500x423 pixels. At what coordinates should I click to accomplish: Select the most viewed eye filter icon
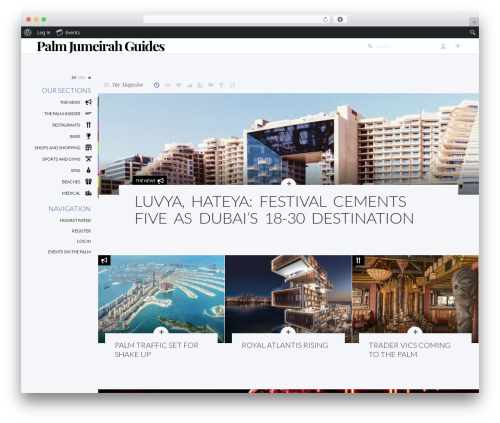coord(168,85)
